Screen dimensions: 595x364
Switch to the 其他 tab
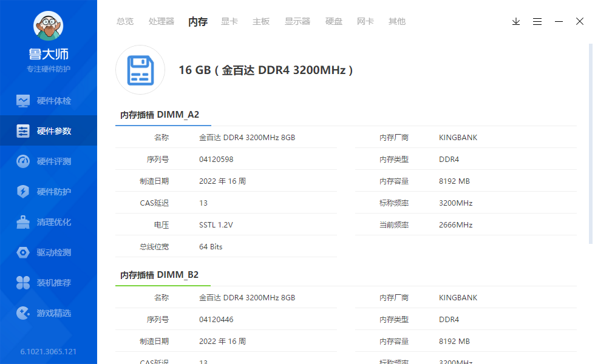click(x=397, y=22)
